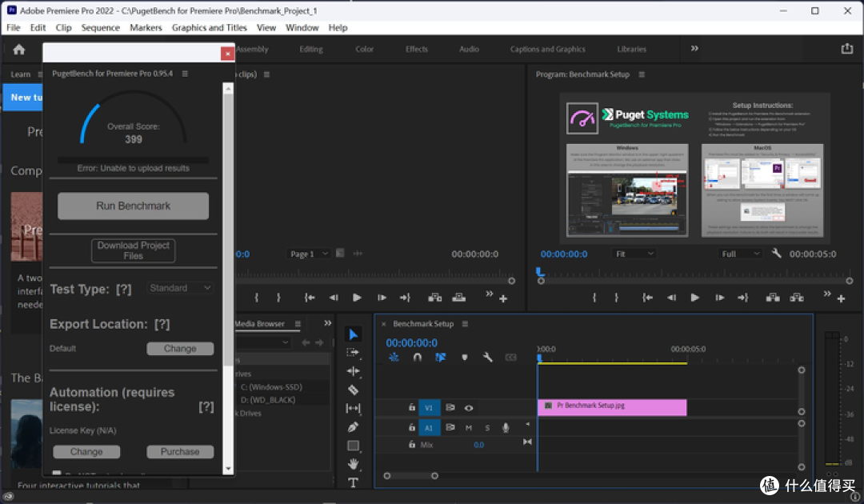Click Source monitor Insert button
Screen dimensions: 864x504
[x=434, y=298]
